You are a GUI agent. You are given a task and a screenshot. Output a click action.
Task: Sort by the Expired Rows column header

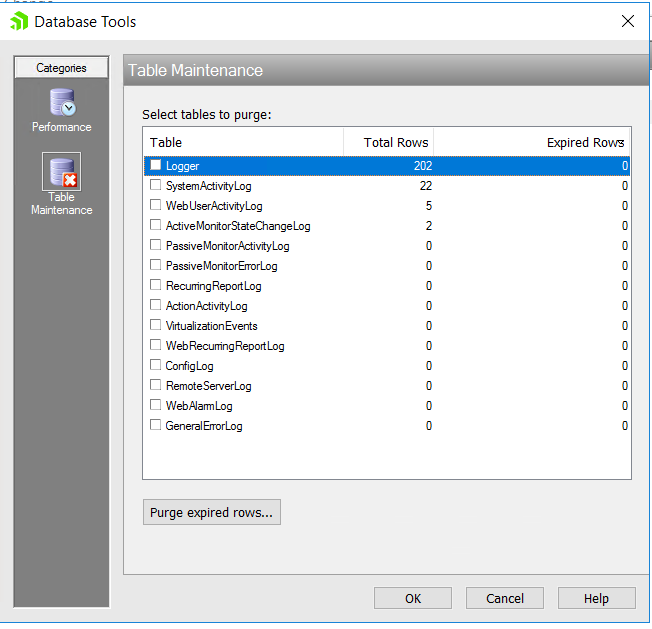[532, 142]
